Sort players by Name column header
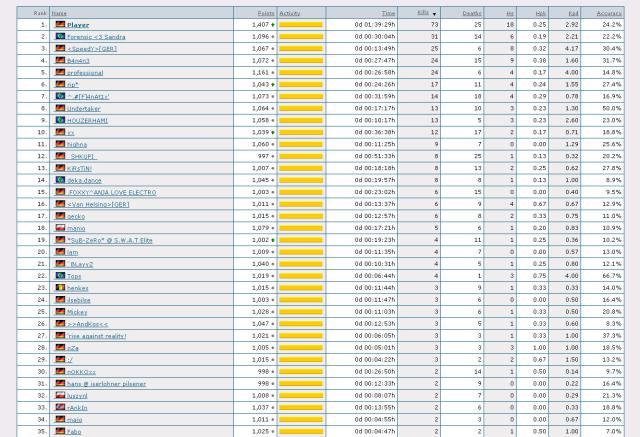640x437 pixels. [60, 12]
